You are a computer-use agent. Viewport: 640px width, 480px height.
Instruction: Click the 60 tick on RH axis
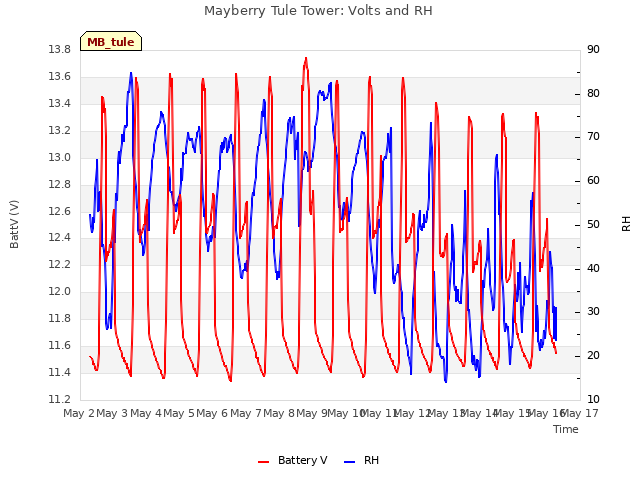pos(593,181)
